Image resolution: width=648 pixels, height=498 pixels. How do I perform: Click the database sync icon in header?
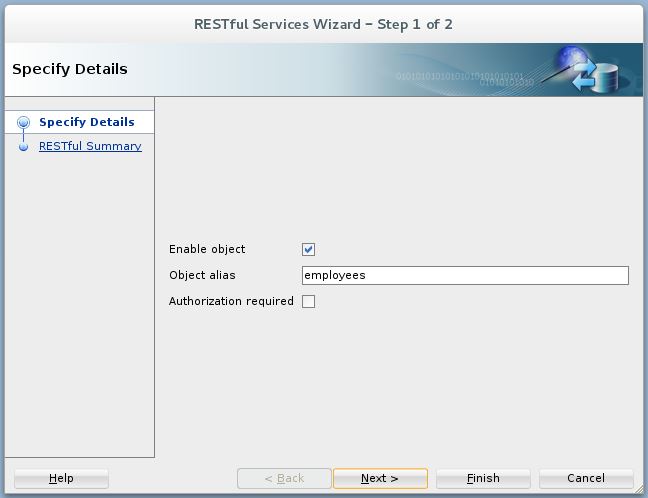[593, 72]
